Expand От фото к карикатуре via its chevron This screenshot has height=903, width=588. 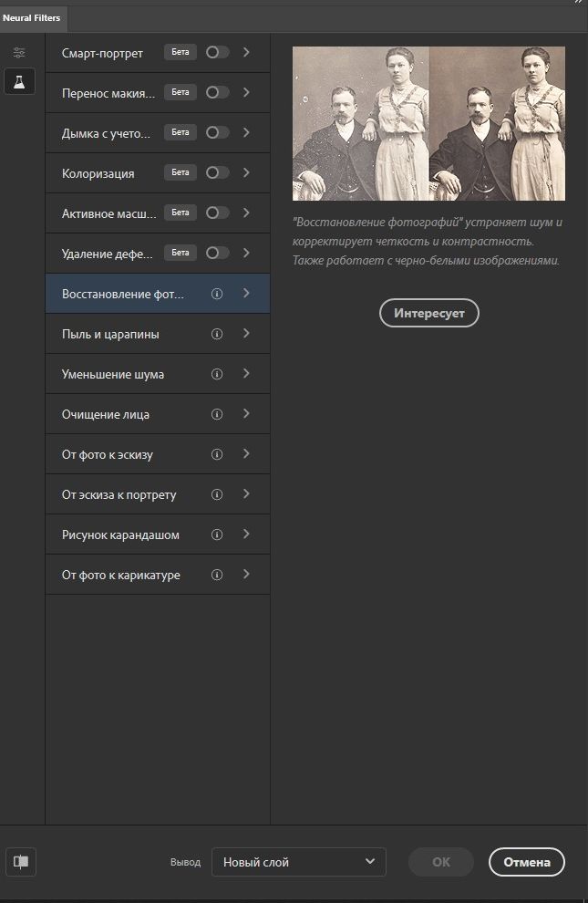click(246, 574)
